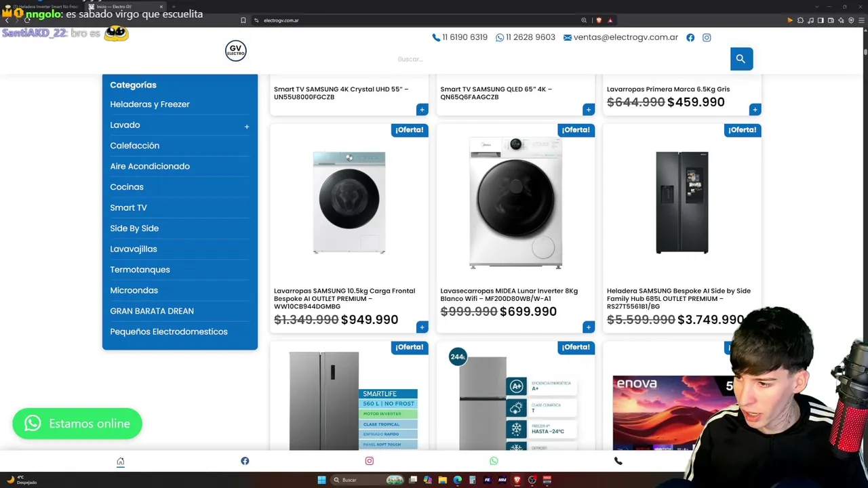Open the Brave hamburger menu

pos(861,20)
